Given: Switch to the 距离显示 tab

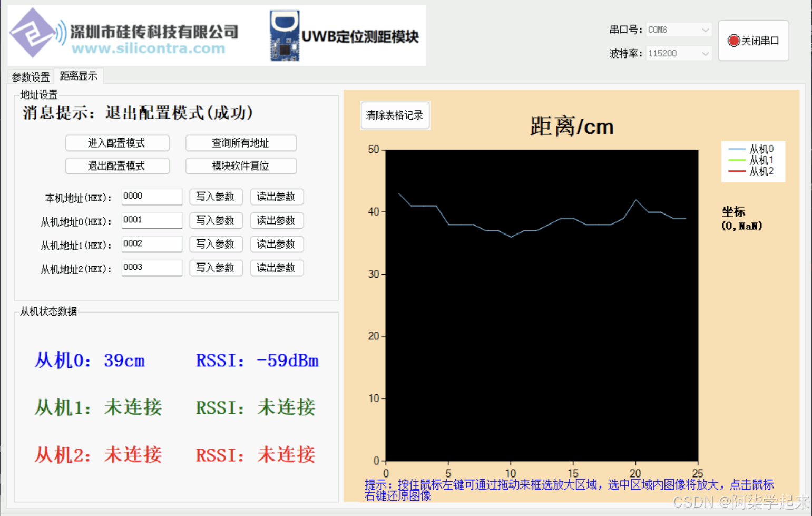Looking at the screenshot, I should tap(79, 76).
